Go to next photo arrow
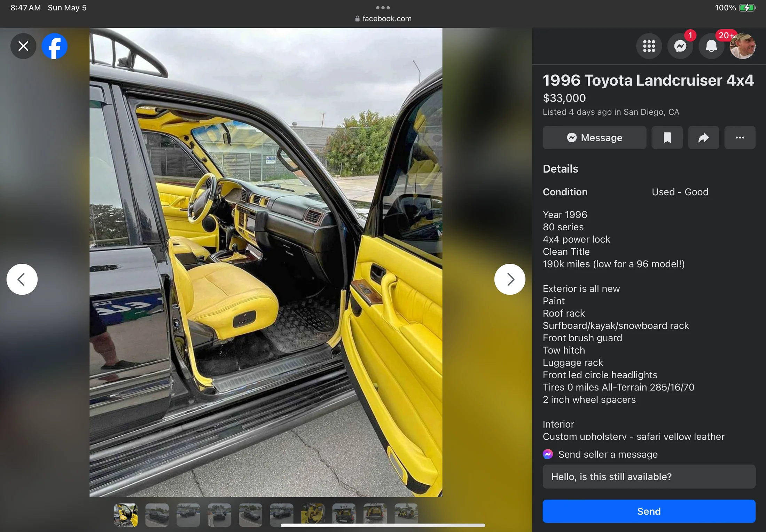This screenshot has width=766, height=532. [510, 279]
